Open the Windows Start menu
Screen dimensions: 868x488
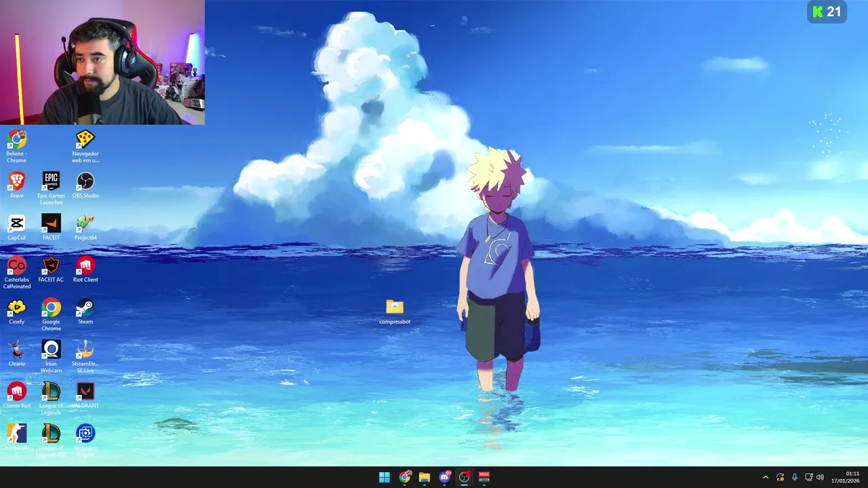(x=384, y=477)
